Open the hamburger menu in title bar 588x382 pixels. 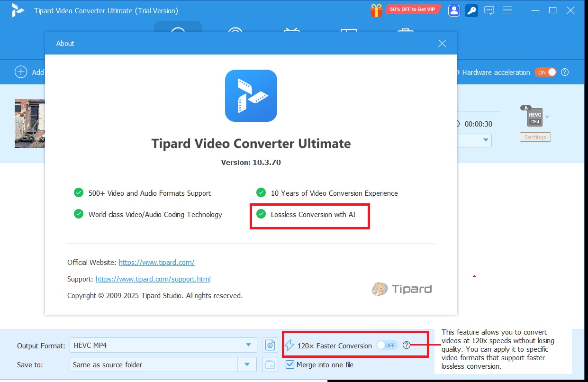coord(507,10)
